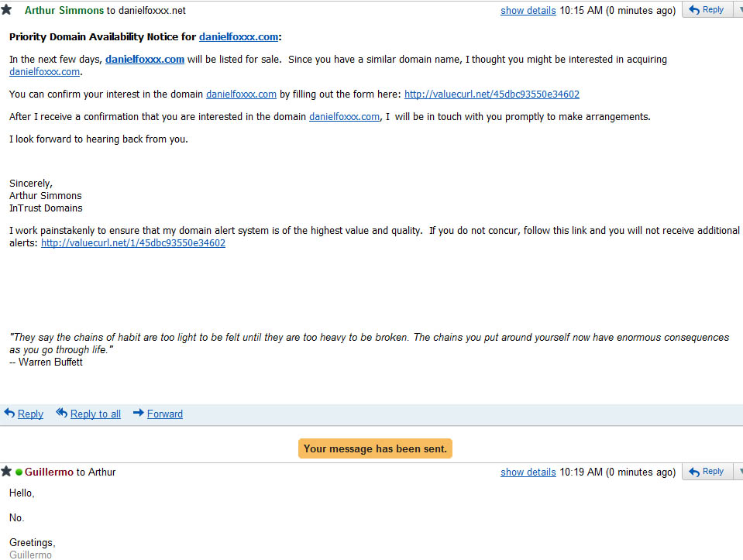Click the green chat status dot beside Guillermo
Viewport: 743px width, 560px height.
click(19, 472)
